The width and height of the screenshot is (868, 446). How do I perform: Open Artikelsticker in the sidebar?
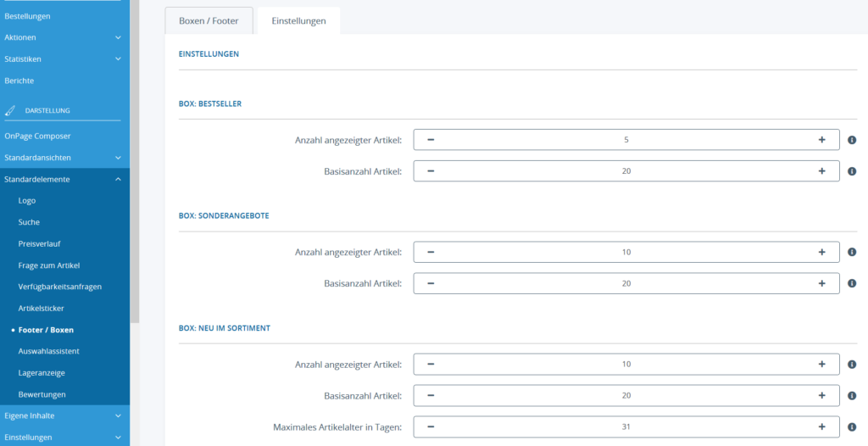pos(41,309)
